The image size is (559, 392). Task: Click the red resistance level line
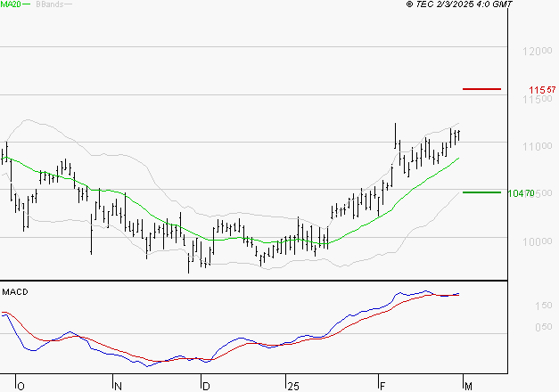481,89
